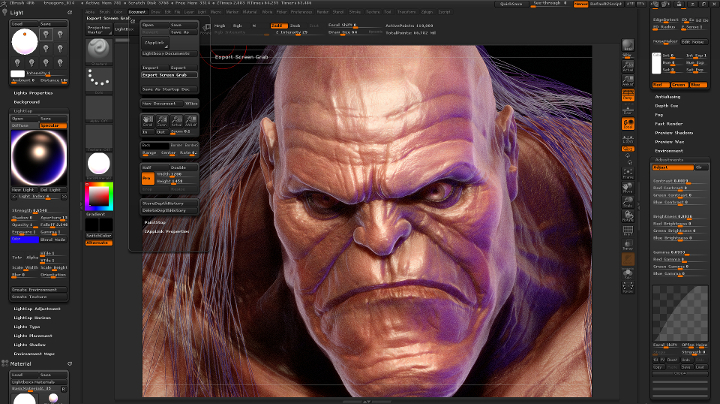Screen dimensions: 720x404
Task: Click the QuickSave button
Action: click(x=511, y=4)
